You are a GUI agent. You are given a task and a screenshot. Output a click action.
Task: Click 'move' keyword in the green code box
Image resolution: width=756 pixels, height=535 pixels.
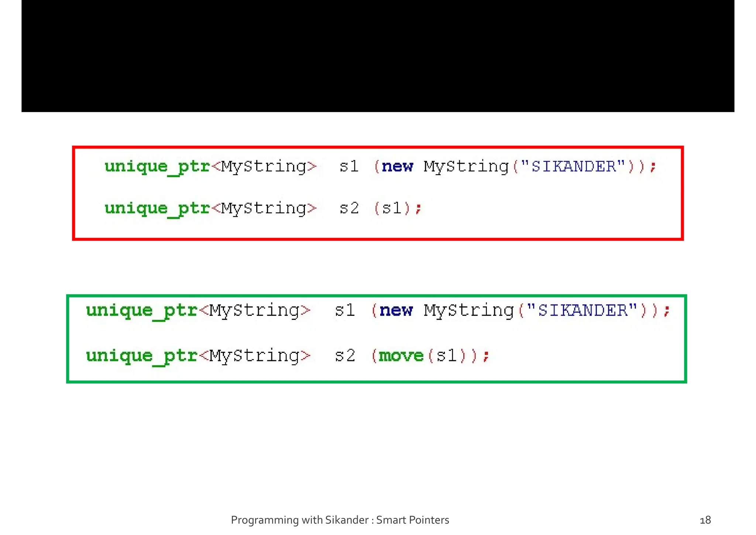point(401,356)
